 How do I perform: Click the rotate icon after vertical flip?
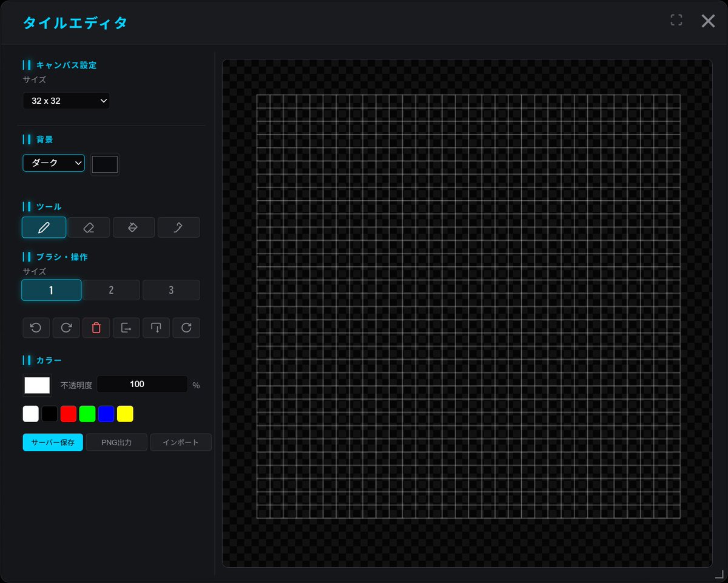(x=186, y=328)
